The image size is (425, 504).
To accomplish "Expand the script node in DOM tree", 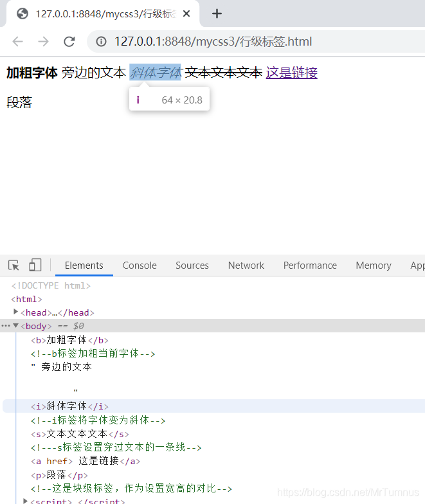I will (x=26, y=501).
